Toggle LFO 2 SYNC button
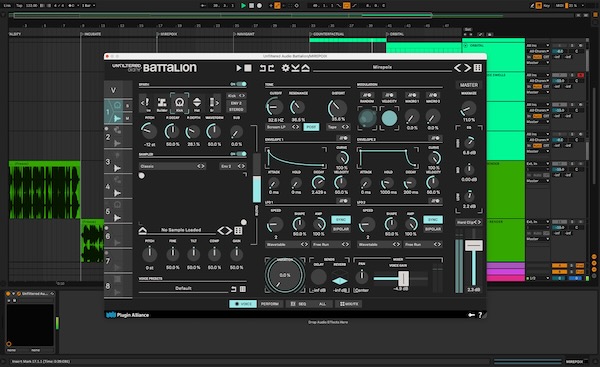The width and height of the screenshot is (600, 367). (x=433, y=220)
